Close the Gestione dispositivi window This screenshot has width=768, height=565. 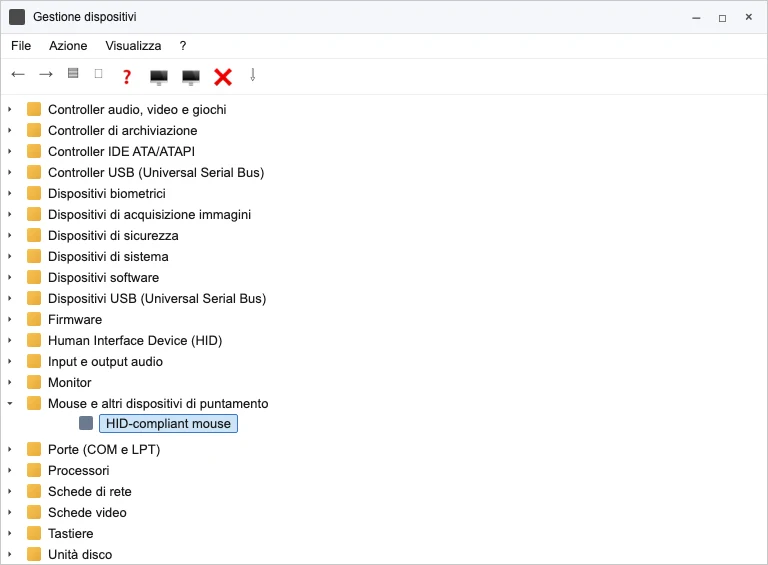(x=748, y=17)
